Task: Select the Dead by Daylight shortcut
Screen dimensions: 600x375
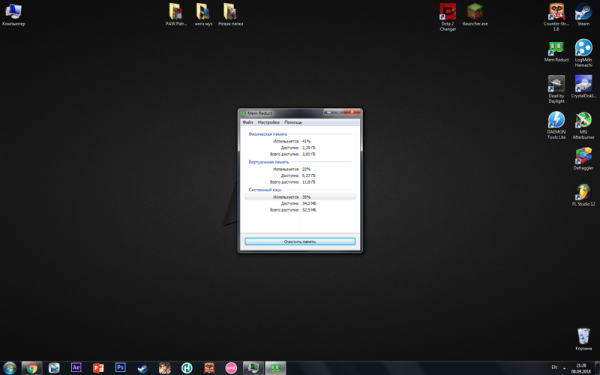Action: point(556,89)
